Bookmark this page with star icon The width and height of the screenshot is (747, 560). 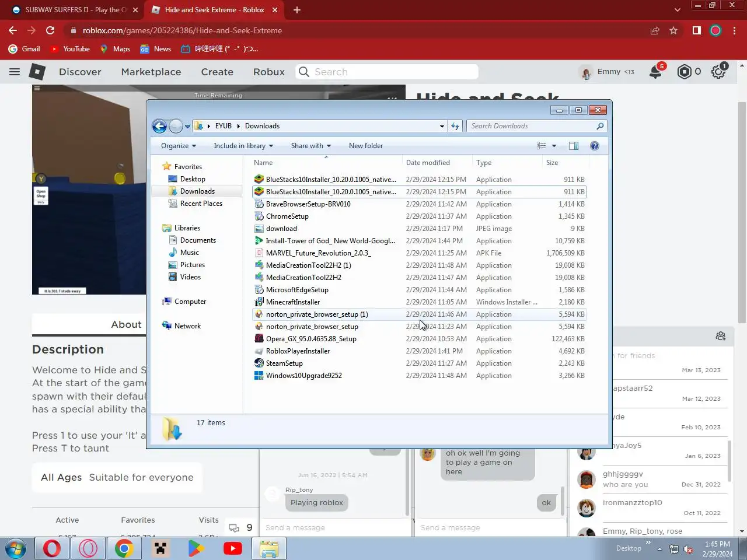[673, 30]
